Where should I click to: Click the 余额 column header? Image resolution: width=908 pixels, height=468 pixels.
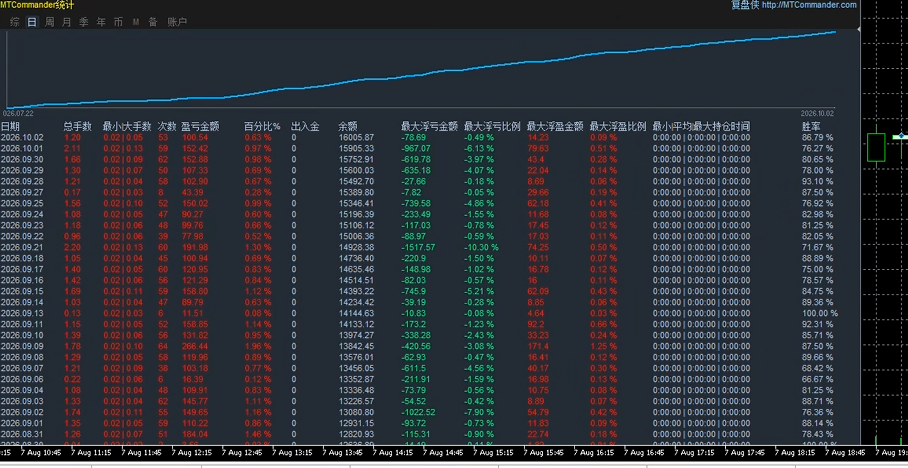click(x=348, y=126)
